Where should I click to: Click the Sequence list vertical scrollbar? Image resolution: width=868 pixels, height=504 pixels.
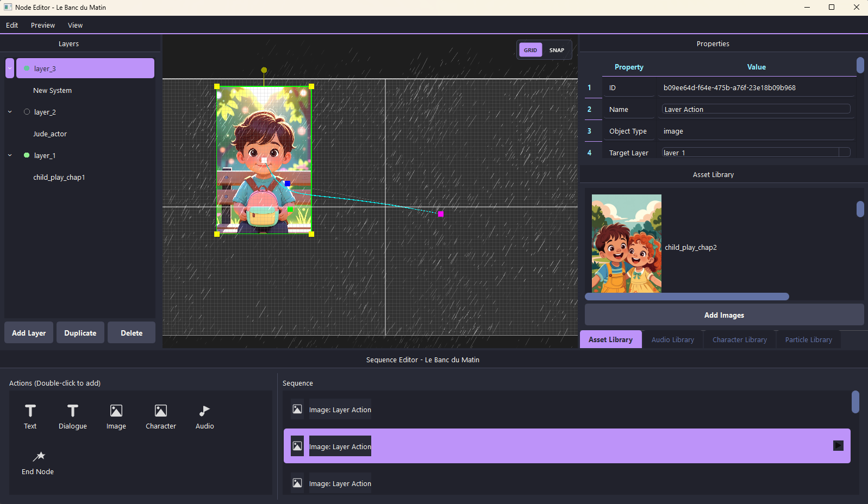click(x=855, y=402)
